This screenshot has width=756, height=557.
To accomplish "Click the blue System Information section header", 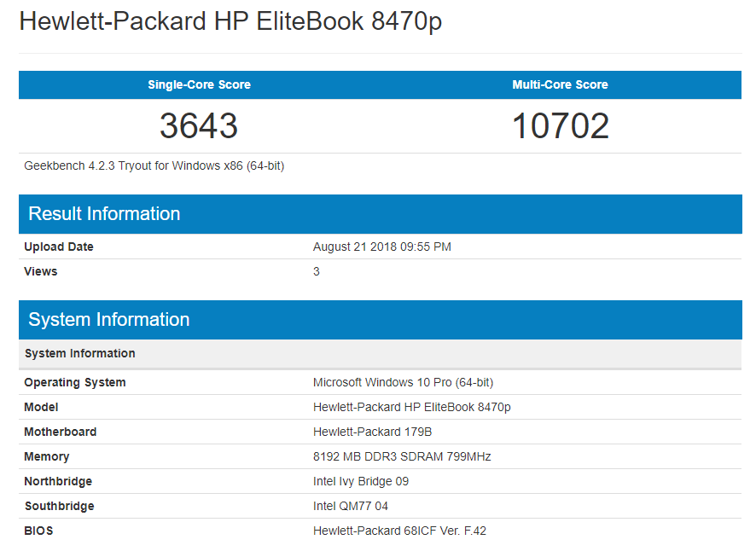I will pyautogui.click(x=108, y=320).
